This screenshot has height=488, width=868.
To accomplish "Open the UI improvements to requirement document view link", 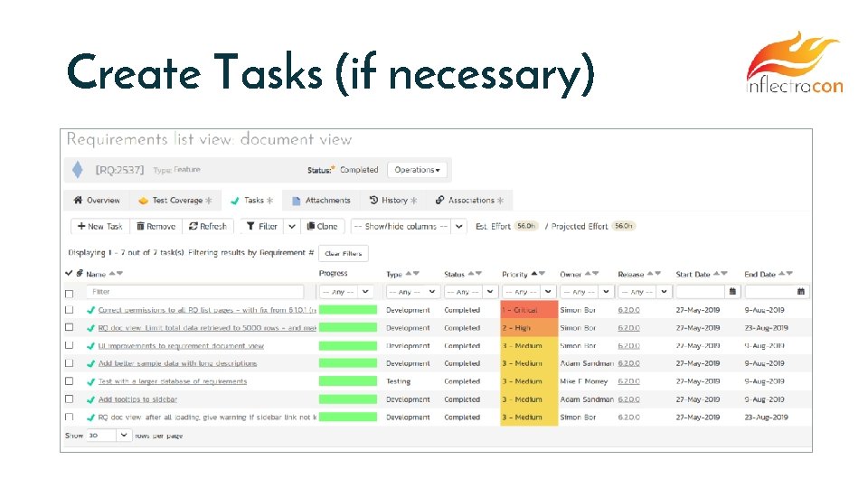I will [x=181, y=346].
